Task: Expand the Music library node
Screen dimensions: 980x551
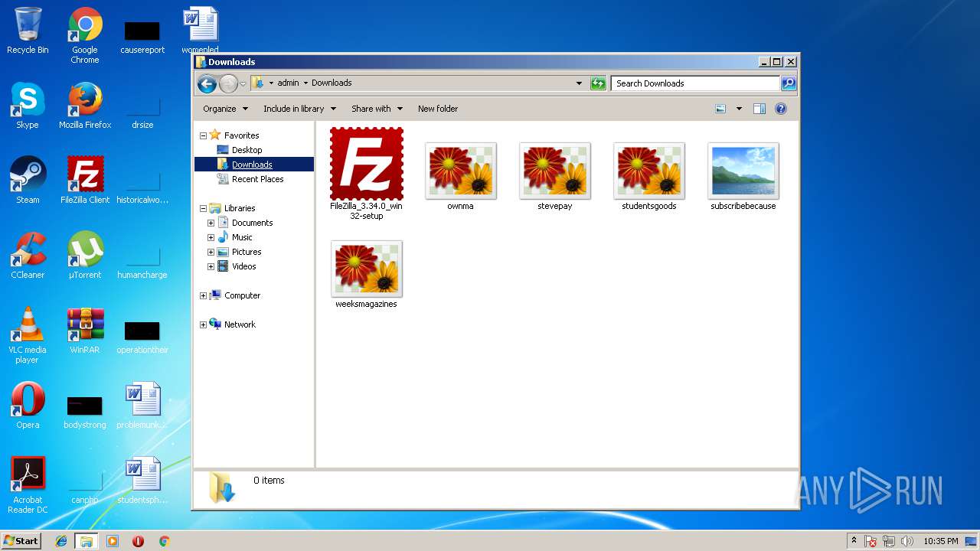Action: [x=211, y=237]
